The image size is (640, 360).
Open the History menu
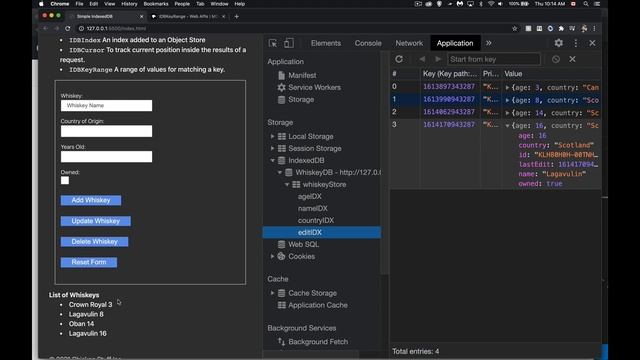129,4
